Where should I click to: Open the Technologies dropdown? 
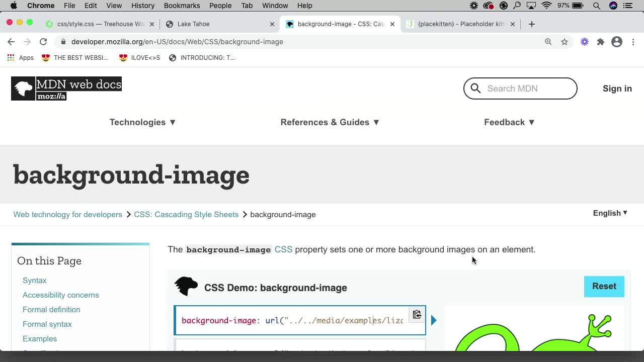(x=142, y=122)
